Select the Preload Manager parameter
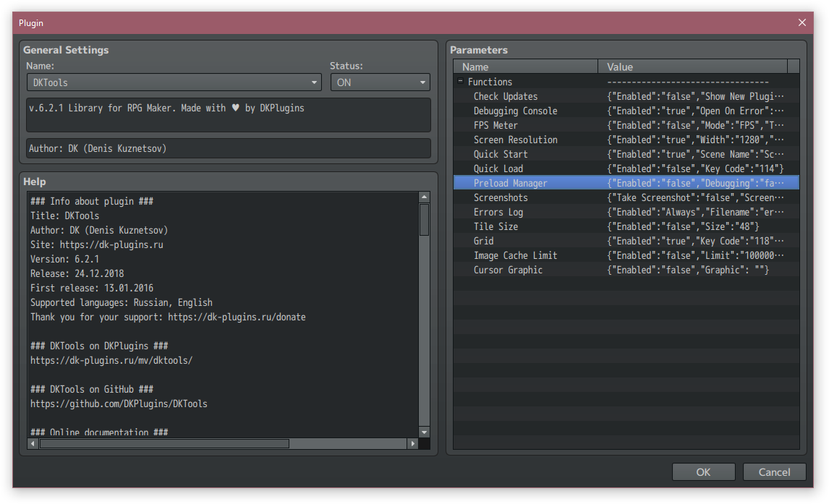 (626, 184)
